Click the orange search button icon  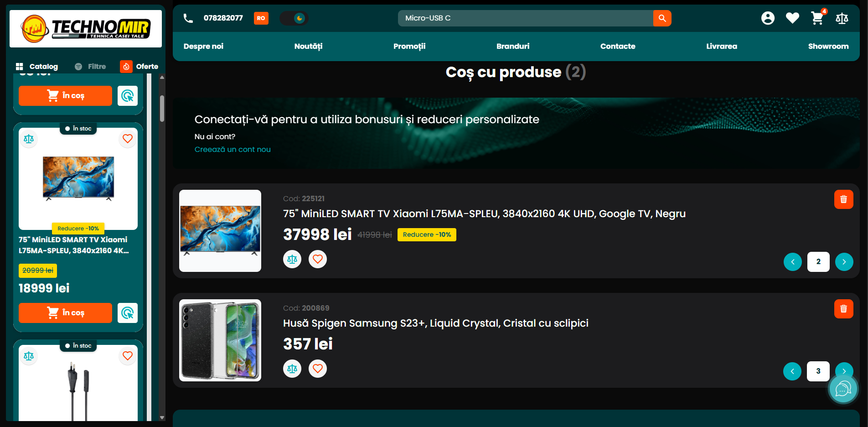pyautogui.click(x=662, y=18)
